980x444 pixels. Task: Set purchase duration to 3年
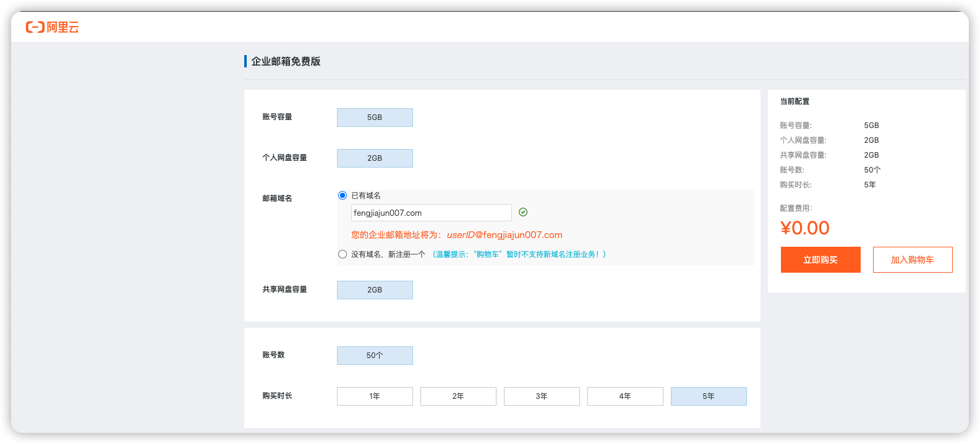(x=542, y=396)
